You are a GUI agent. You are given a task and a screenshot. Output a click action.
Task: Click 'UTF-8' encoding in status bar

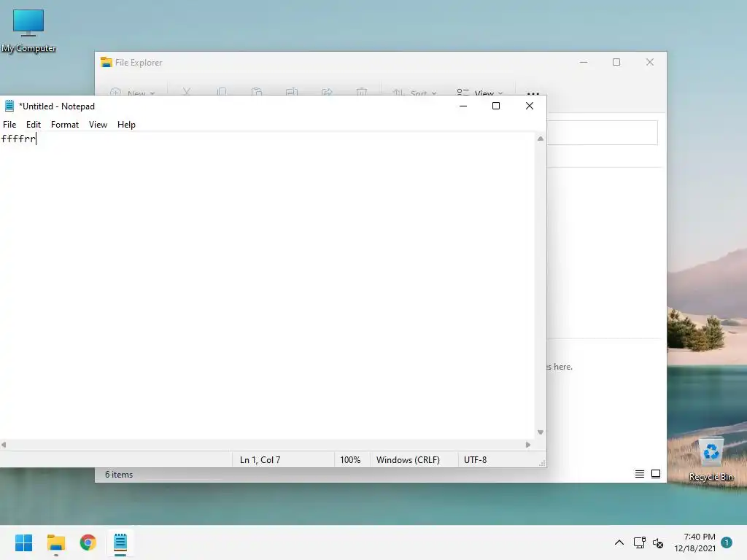pyautogui.click(x=476, y=460)
